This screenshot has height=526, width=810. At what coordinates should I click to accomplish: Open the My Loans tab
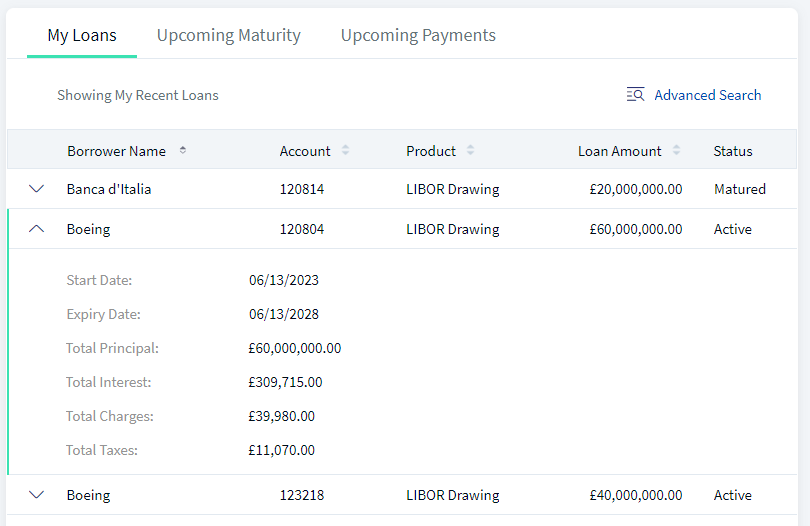point(82,35)
